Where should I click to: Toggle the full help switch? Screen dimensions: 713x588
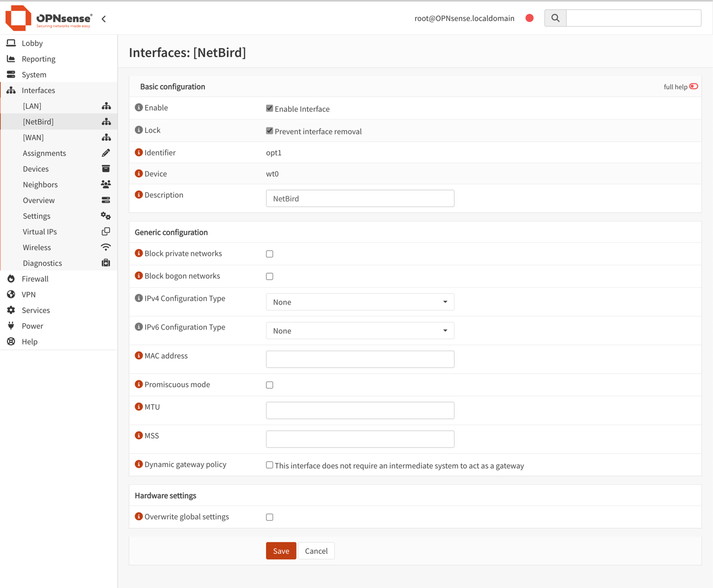click(693, 87)
